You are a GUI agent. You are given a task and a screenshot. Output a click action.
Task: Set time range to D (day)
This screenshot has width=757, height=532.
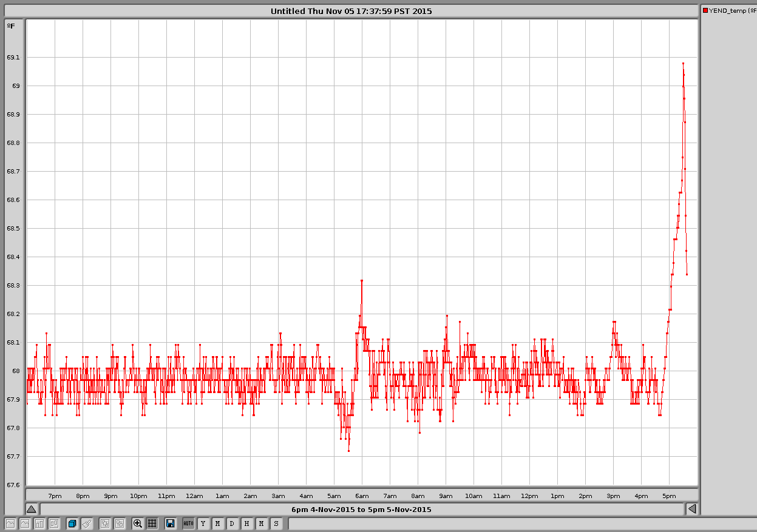[233, 523]
